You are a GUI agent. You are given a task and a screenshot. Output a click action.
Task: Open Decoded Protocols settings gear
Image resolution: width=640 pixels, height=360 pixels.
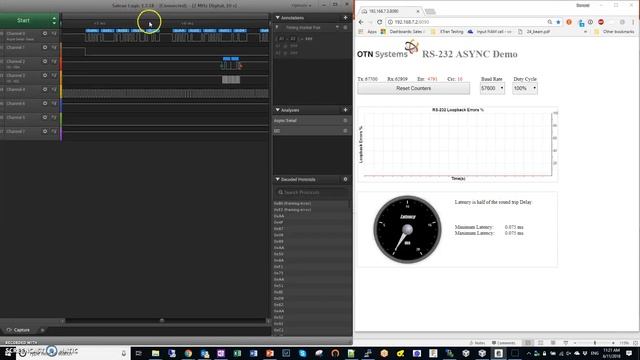pyautogui.click(x=345, y=179)
